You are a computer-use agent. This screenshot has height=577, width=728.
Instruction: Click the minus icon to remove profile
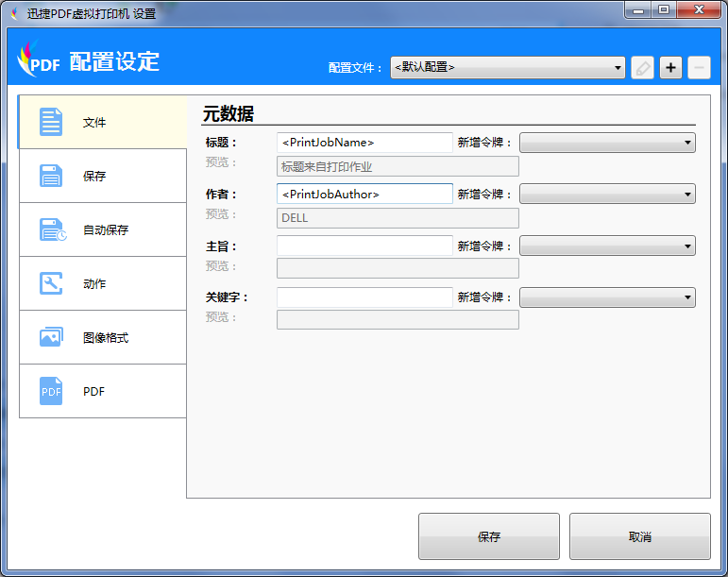pyautogui.click(x=699, y=68)
